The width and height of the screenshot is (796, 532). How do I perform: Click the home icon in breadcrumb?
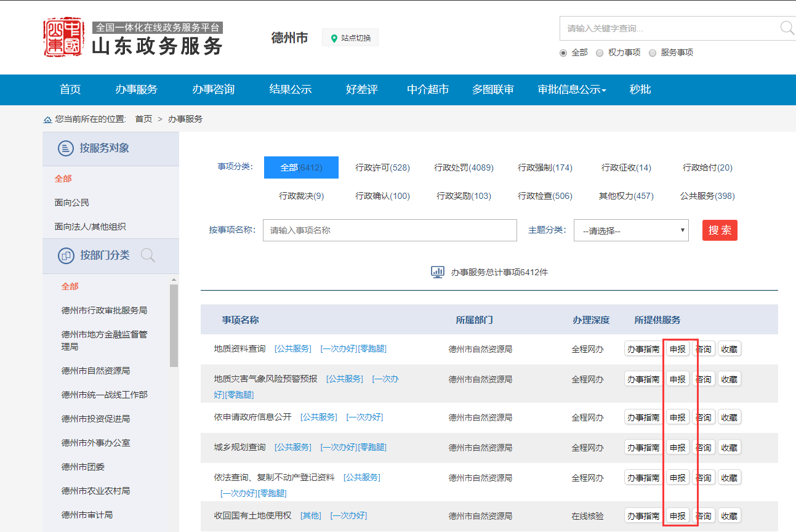(47, 119)
